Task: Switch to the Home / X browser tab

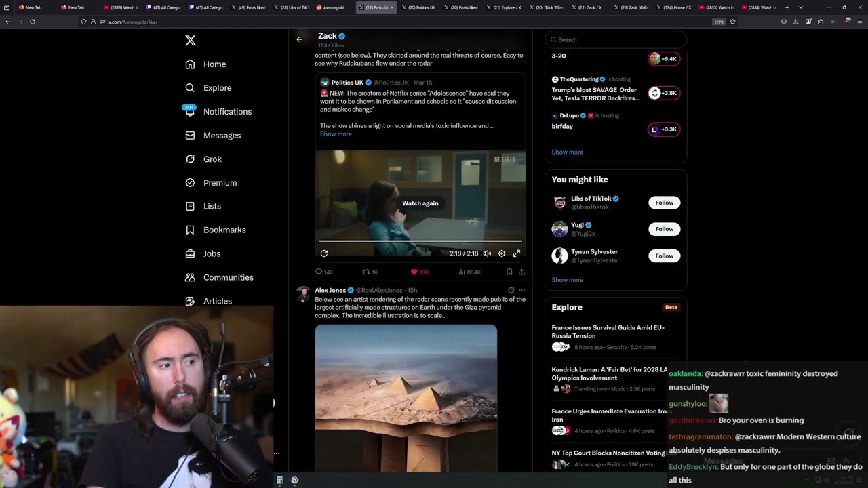Action: coord(675,7)
